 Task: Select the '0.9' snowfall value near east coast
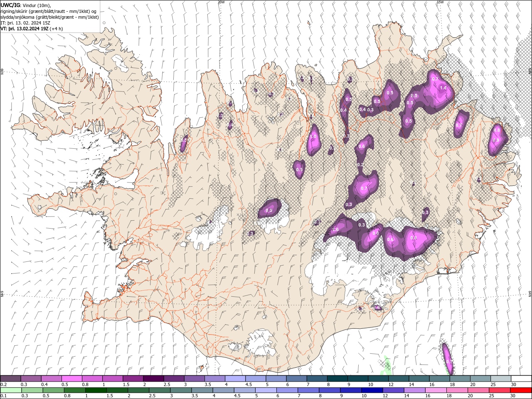(x=496, y=140)
